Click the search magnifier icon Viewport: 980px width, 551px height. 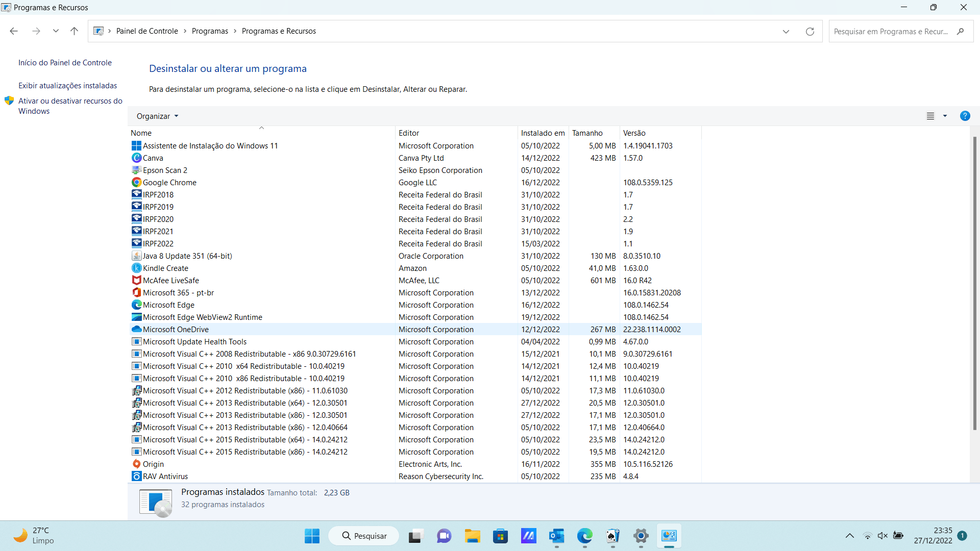(x=960, y=32)
